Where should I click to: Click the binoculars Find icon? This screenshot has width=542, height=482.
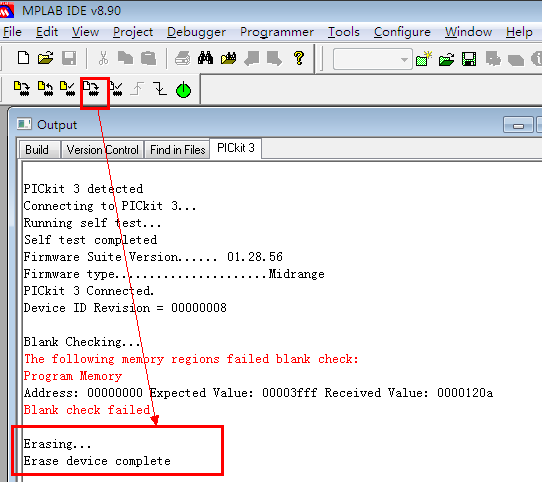(x=205, y=58)
